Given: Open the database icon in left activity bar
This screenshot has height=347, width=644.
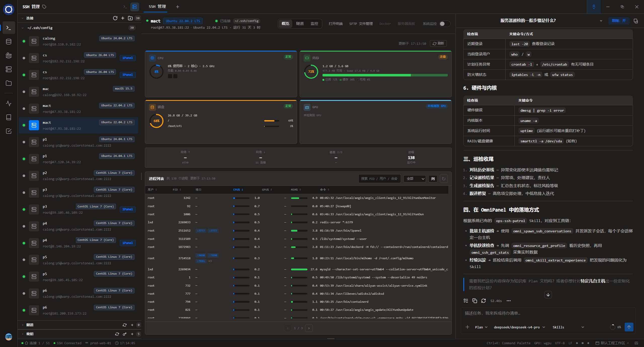Looking at the screenshot, I should tap(9, 41).
